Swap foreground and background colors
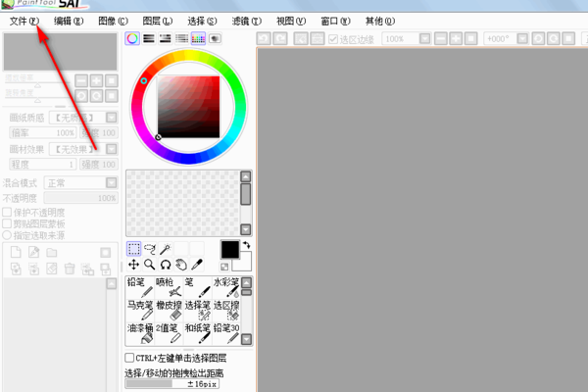Viewport: 588px width, 392px height. coord(246,244)
